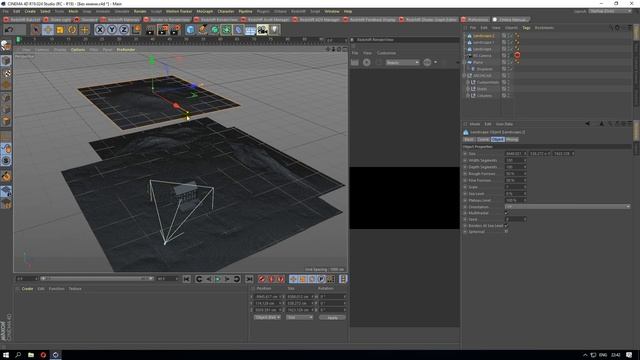The image size is (640, 360).
Task: Expand the Columns tree item
Action: tap(468, 96)
